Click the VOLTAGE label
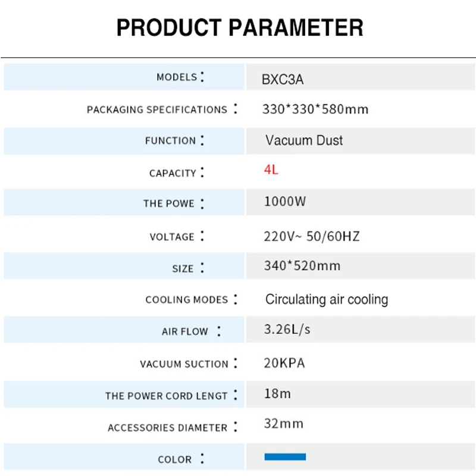 pos(172,237)
